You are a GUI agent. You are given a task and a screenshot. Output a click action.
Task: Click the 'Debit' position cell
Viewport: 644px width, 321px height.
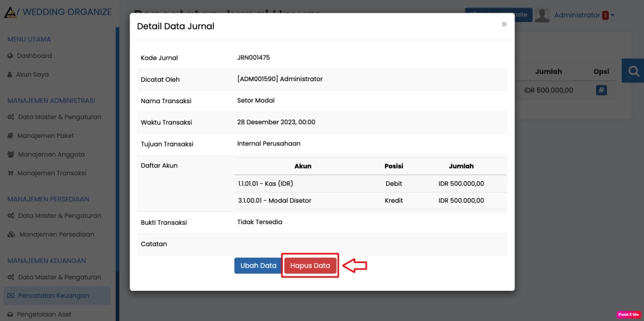(394, 184)
